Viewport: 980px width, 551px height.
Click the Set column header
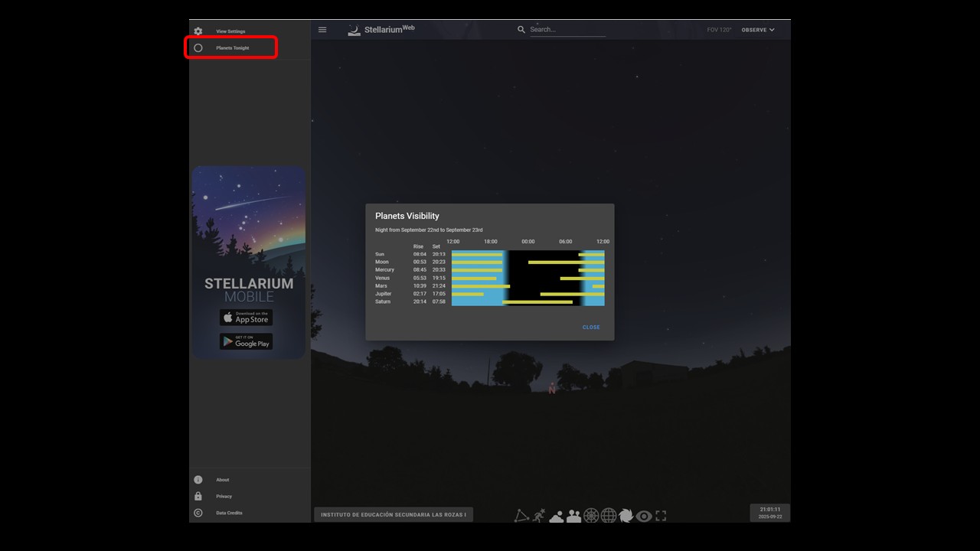[x=436, y=246]
